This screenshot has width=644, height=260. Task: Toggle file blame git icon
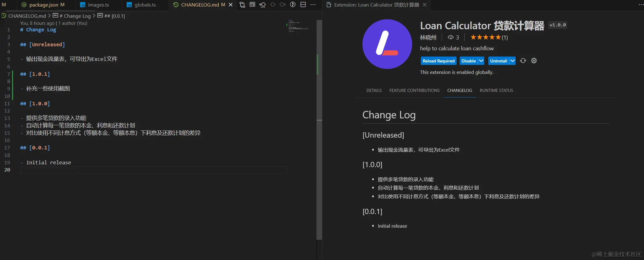click(293, 5)
